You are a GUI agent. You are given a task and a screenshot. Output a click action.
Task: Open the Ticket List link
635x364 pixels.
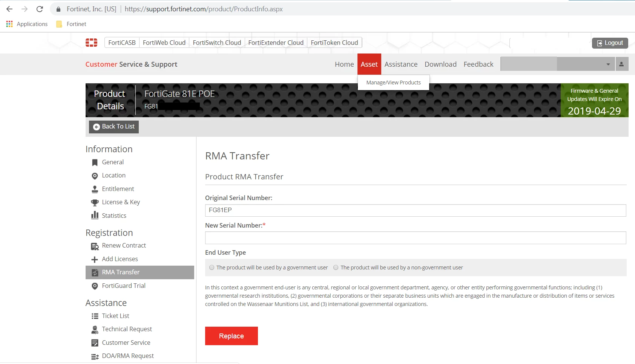coord(115,316)
